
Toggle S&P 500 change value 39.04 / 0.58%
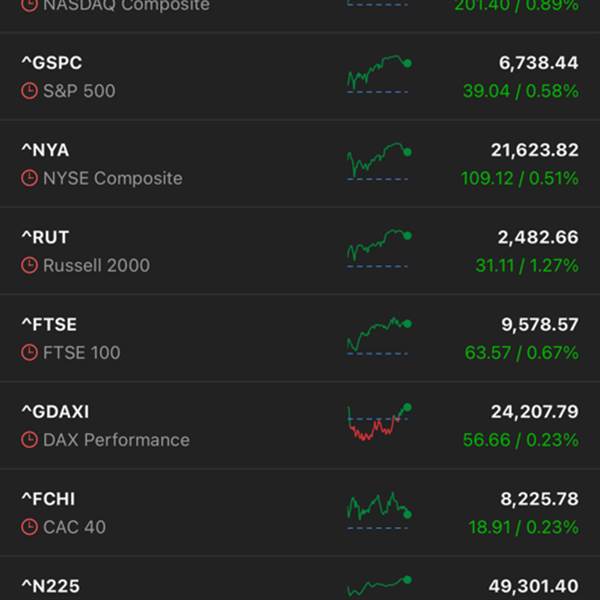pos(520,91)
